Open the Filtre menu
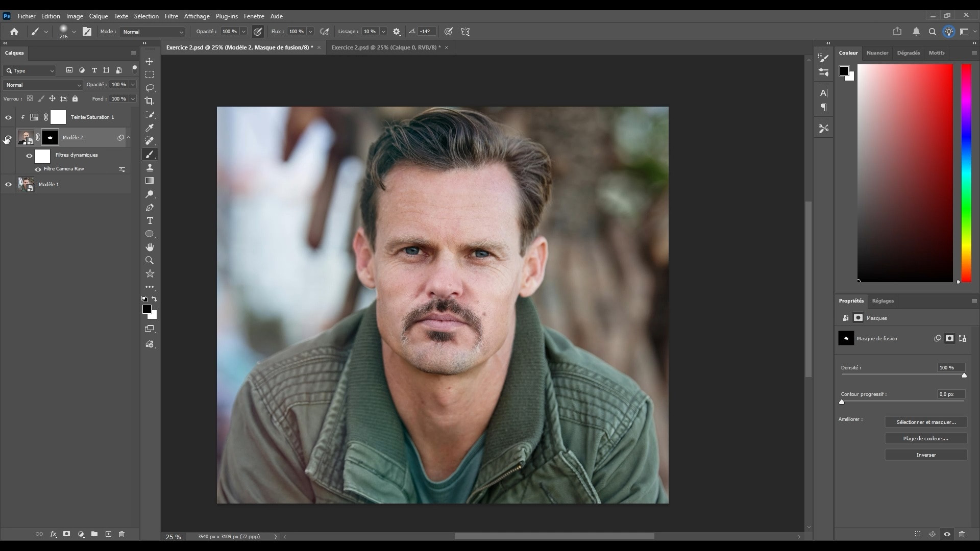Viewport: 980px width, 551px height. (x=171, y=16)
